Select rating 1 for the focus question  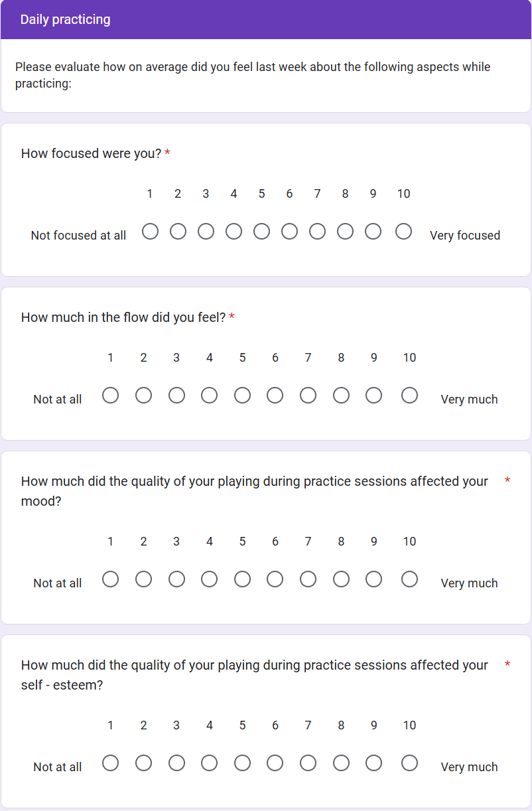click(x=151, y=232)
